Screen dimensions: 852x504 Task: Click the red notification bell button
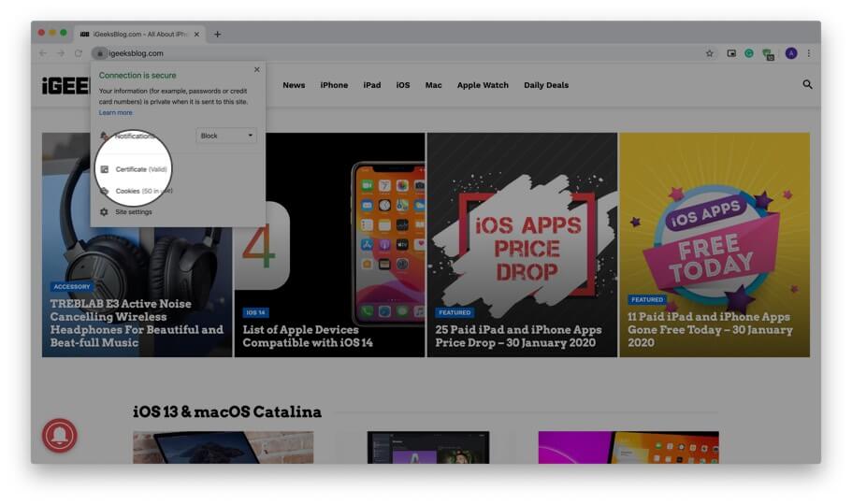[x=60, y=435]
